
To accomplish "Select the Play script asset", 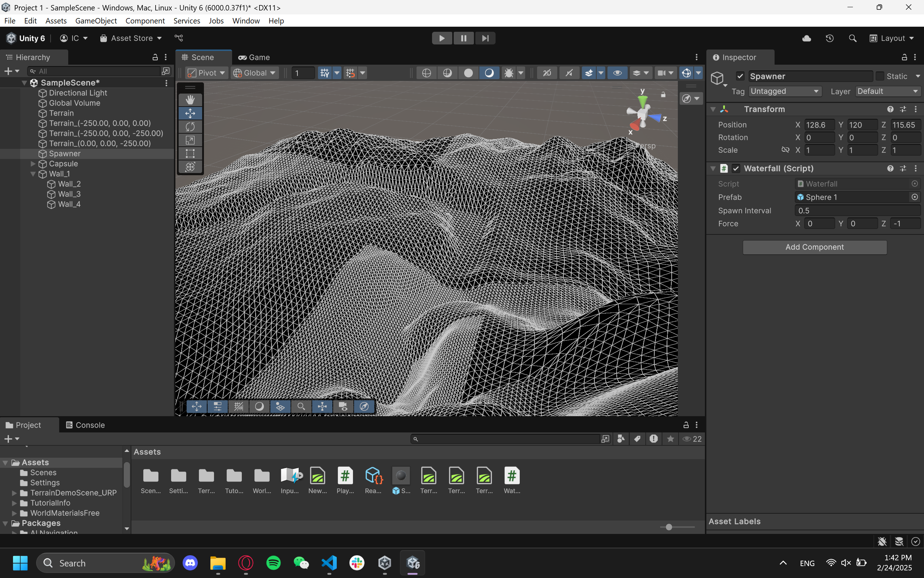I will [x=345, y=480].
